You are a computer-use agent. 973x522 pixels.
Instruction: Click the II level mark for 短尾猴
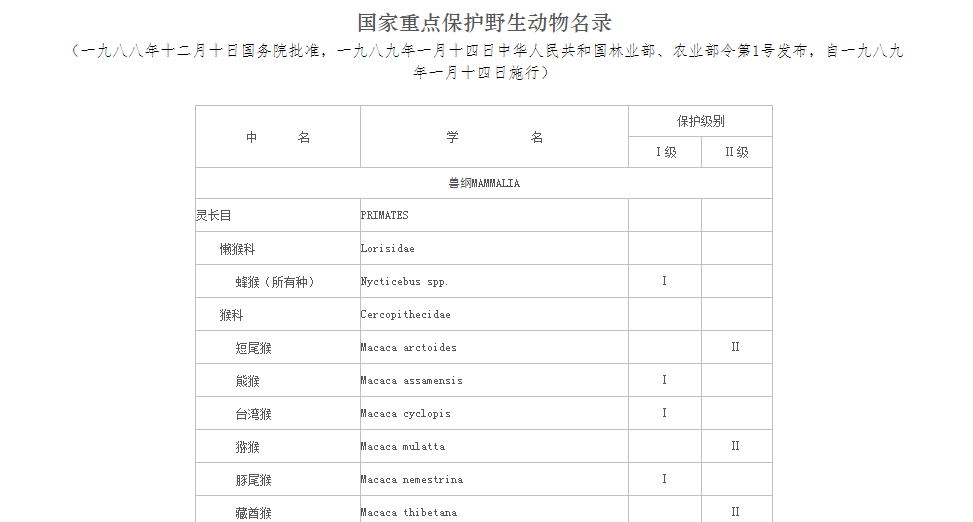735,347
